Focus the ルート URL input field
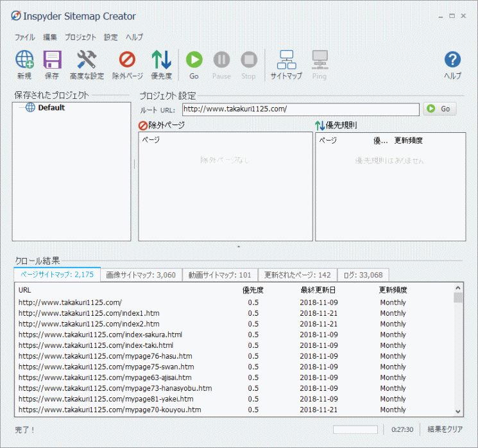Viewport: 478px width, 448px height. [x=300, y=109]
